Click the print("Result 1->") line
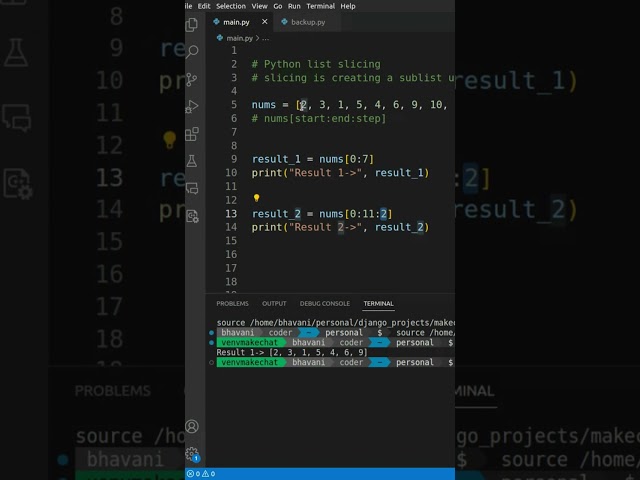640x480 pixels. click(340, 173)
